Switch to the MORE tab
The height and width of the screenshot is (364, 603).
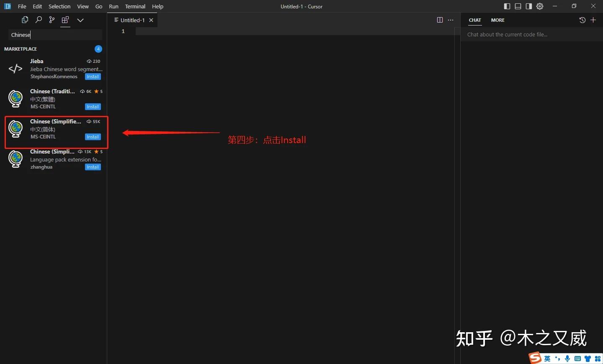(x=498, y=20)
